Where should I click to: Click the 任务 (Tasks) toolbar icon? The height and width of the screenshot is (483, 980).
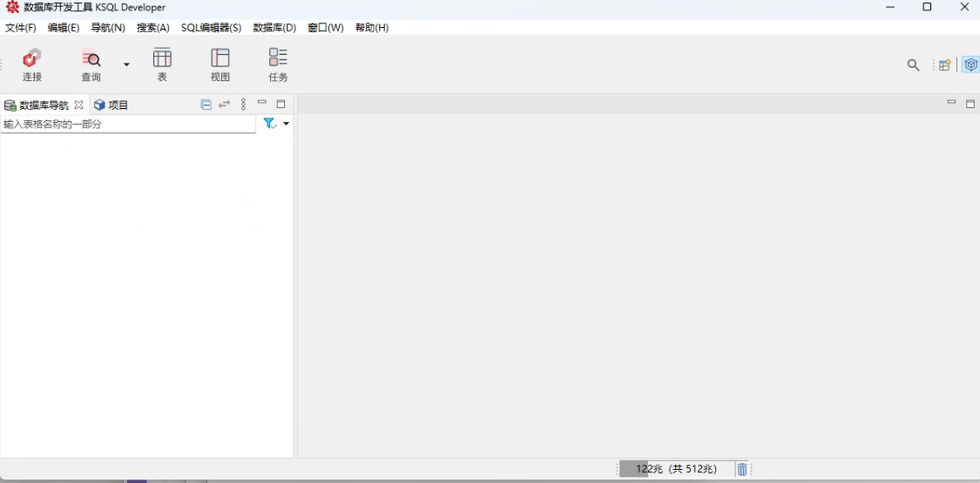(278, 65)
